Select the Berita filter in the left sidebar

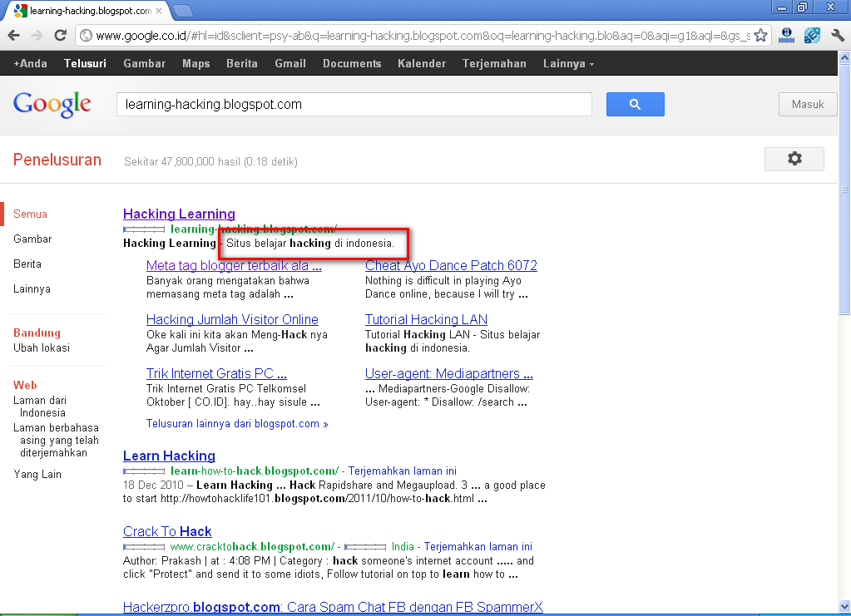[x=27, y=264]
